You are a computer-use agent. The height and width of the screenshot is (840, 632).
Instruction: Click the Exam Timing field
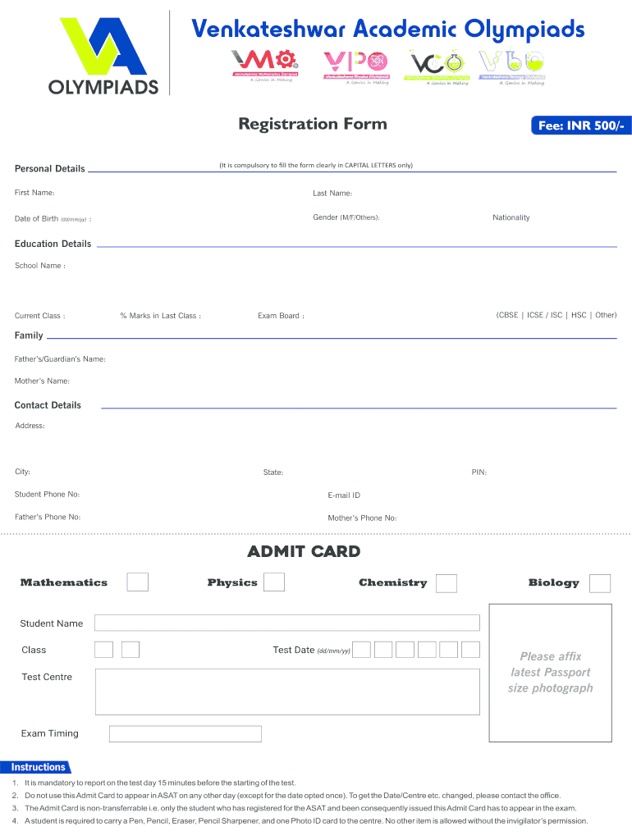185,733
